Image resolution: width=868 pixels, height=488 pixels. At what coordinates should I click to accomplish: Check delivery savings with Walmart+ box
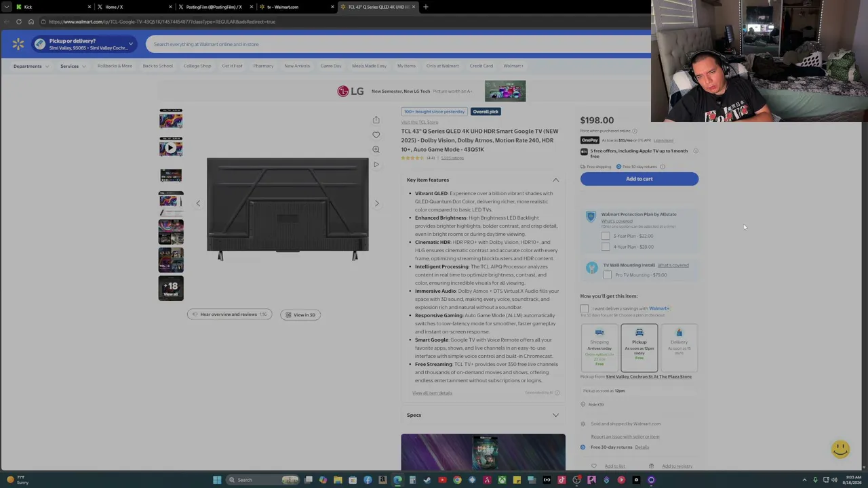pos(585,308)
